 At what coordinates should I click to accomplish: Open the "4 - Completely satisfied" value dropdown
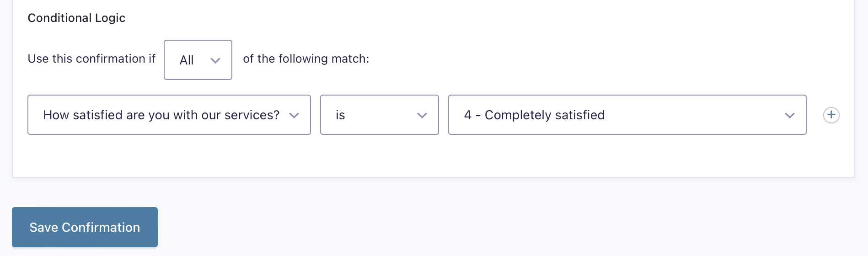tap(627, 115)
